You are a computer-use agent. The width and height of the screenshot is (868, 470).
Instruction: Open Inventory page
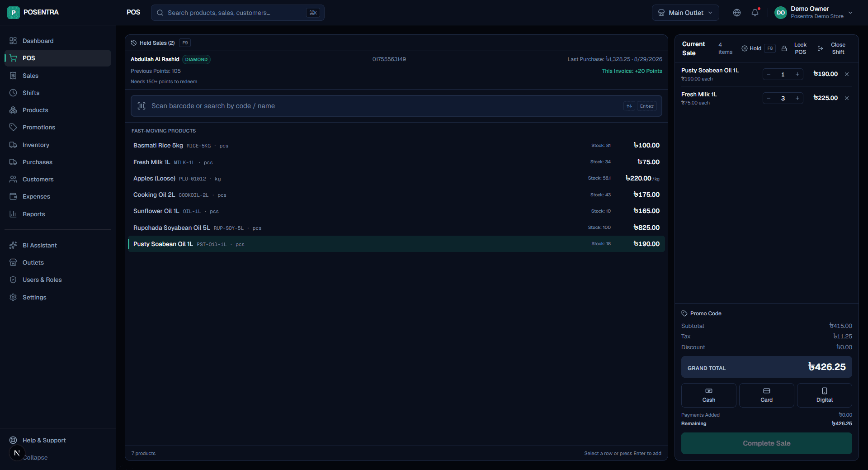(x=58, y=145)
